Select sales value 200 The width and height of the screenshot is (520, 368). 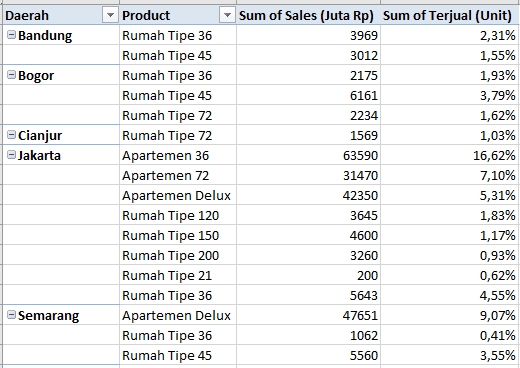308,275
